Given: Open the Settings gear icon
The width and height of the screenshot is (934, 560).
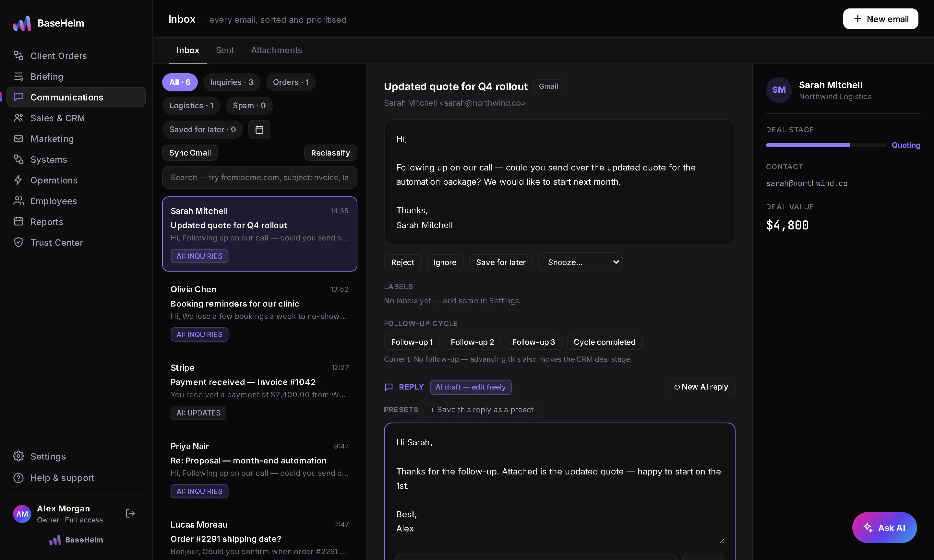Looking at the screenshot, I should point(18,456).
